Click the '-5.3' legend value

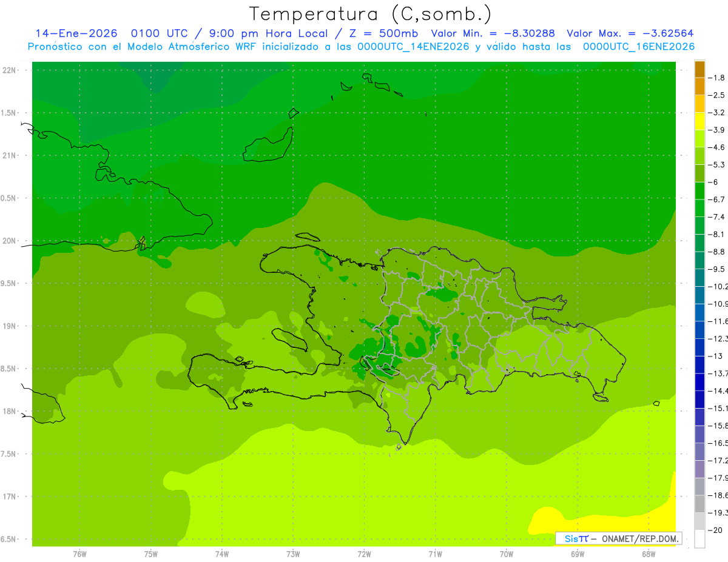click(x=716, y=164)
